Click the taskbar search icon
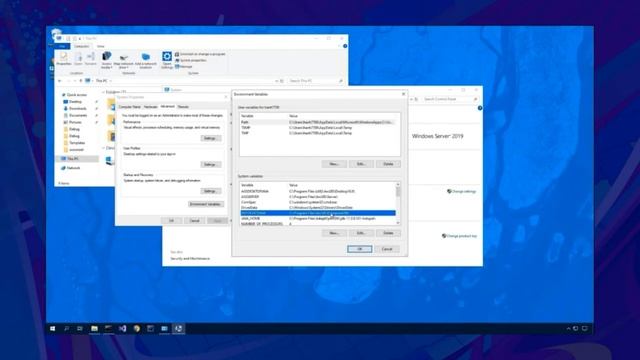 [x=67, y=329]
